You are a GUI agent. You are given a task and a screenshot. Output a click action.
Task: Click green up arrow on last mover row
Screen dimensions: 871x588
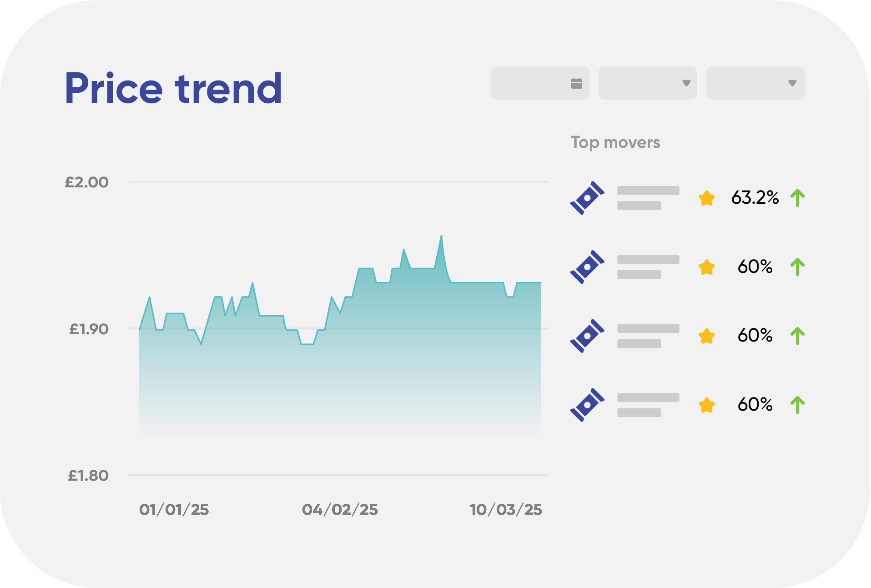click(x=797, y=405)
